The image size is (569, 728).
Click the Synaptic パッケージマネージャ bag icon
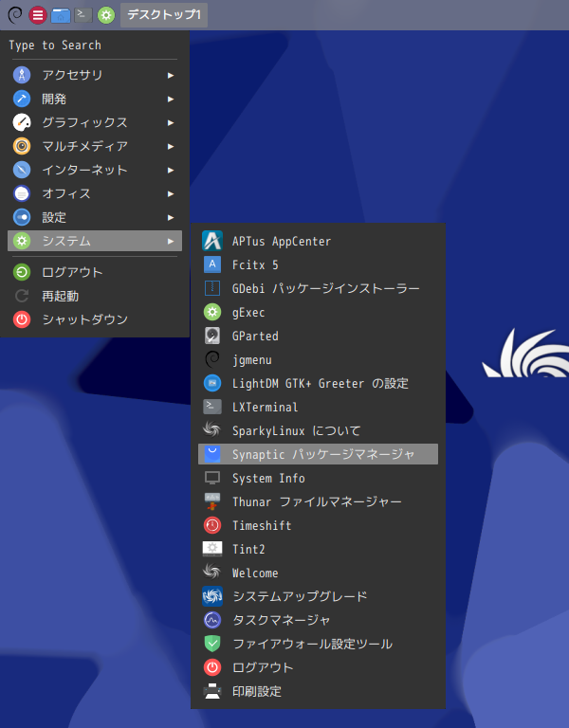click(x=212, y=454)
